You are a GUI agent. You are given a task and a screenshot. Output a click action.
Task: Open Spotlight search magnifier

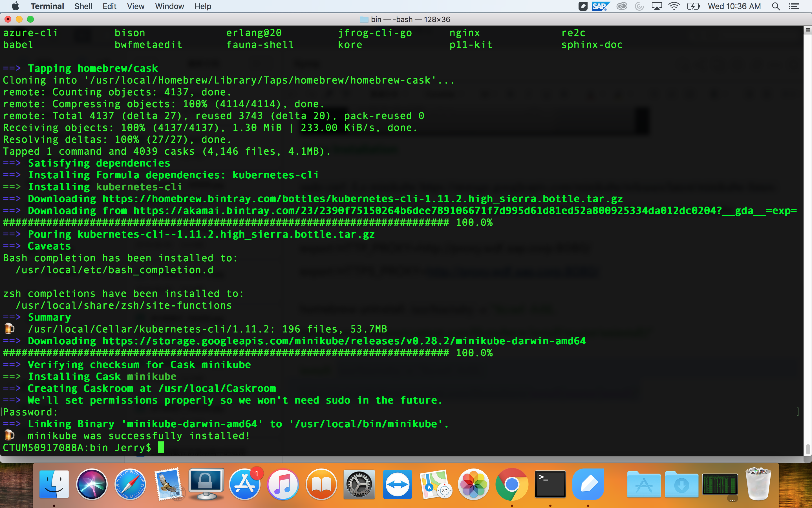tap(775, 6)
